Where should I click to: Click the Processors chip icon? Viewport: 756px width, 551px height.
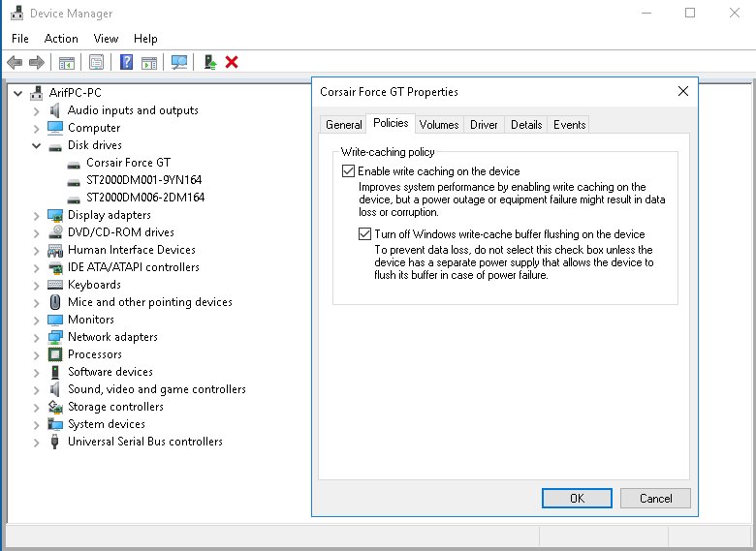click(55, 354)
